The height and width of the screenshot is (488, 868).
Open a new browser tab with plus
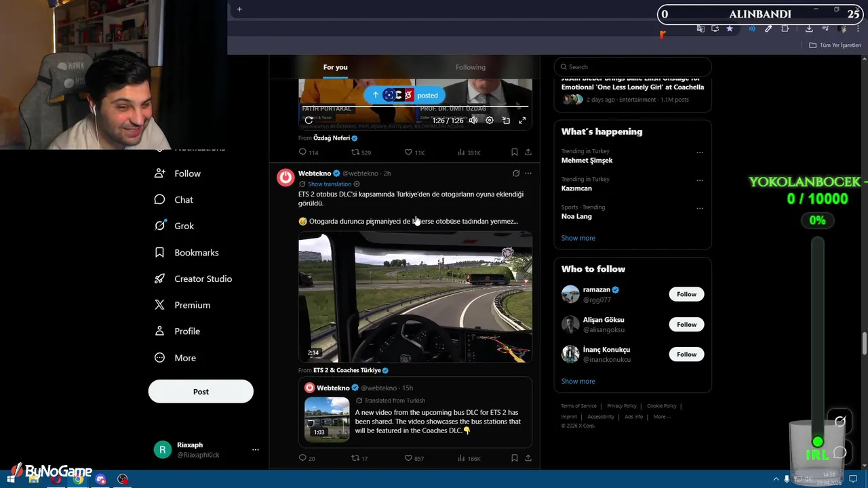pyautogui.click(x=239, y=9)
